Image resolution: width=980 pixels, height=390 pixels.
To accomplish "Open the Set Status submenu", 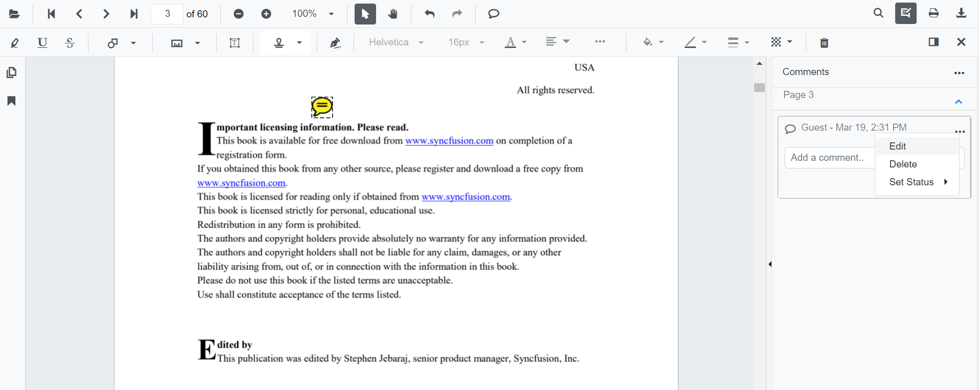I will coord(917,182).
